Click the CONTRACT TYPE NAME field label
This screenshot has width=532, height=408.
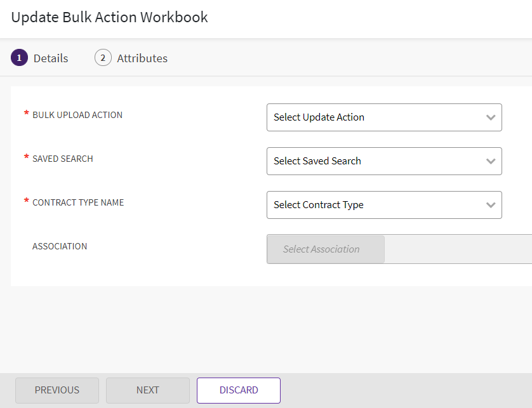(x=78, y=202)
